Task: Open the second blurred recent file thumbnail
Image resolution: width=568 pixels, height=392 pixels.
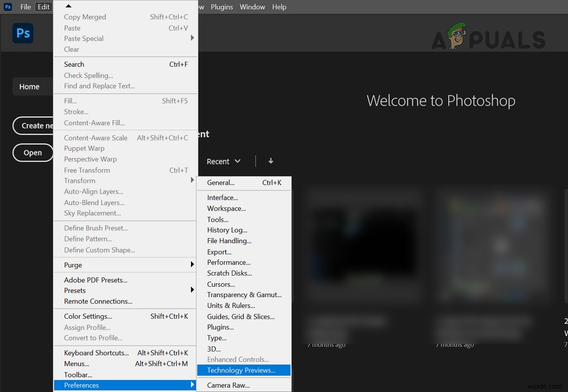Action: point(493,246)
